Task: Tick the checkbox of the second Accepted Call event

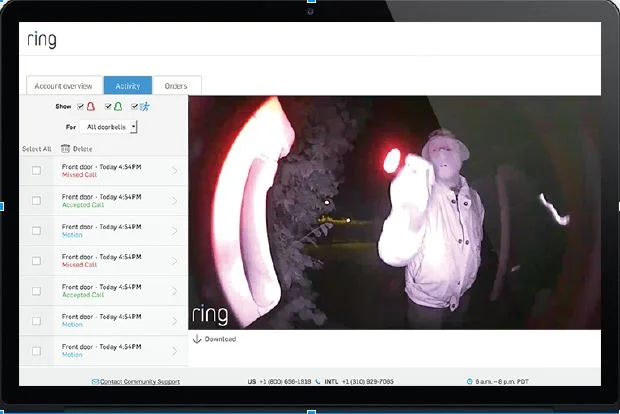Action: (x=36, y=291)
